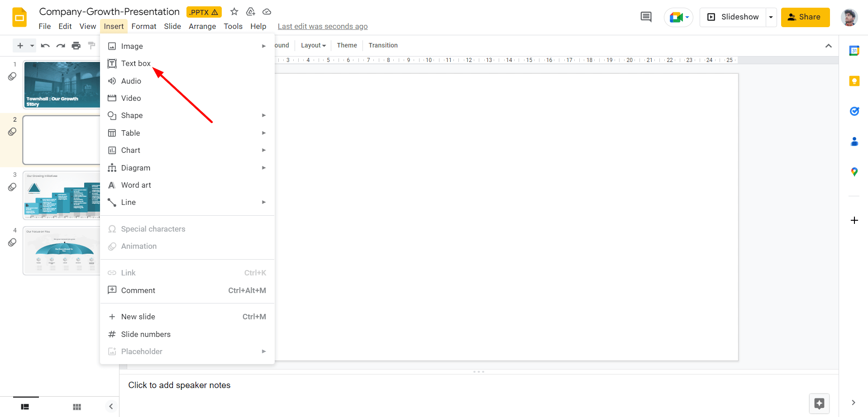Click the Share button

click(x=805, y=17)
